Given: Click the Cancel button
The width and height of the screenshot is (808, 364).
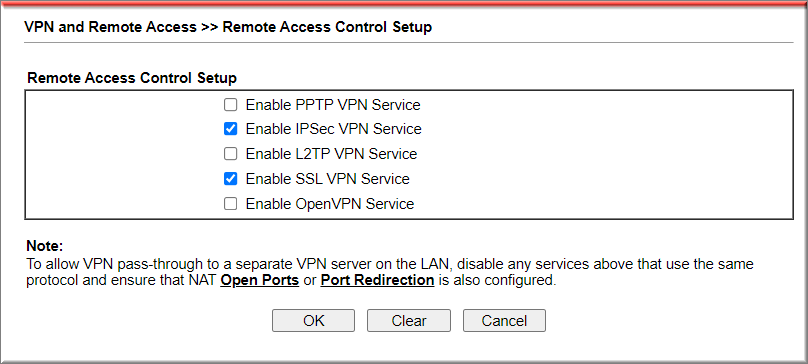Looking at the screenshot, I should 504,321.
